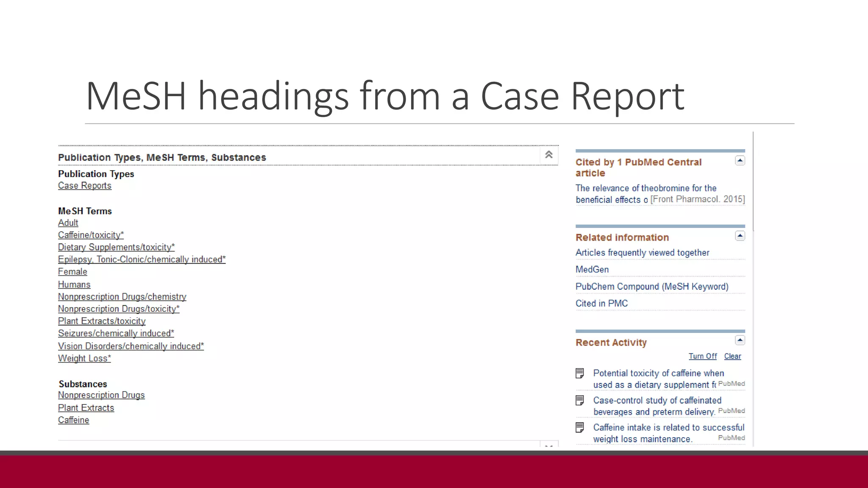Open Vision Disorders/chemically induced* term
This screenshot has height=488, width=868.
point(131,346)
